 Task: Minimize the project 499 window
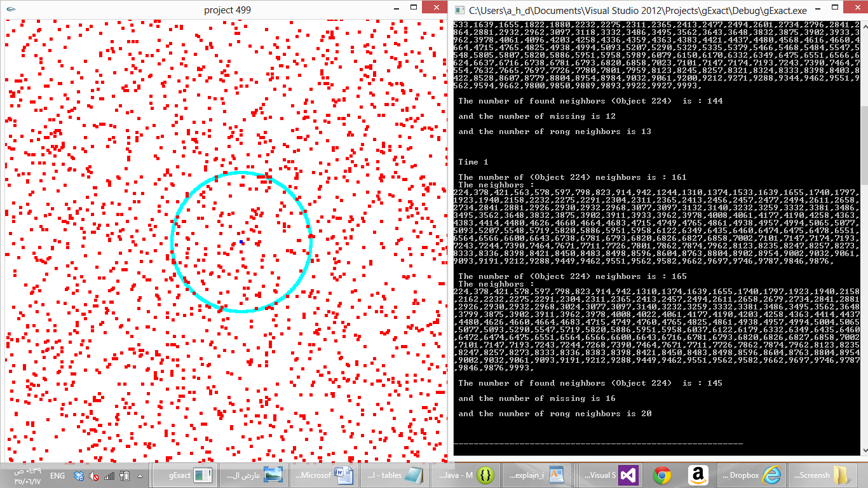395,10
